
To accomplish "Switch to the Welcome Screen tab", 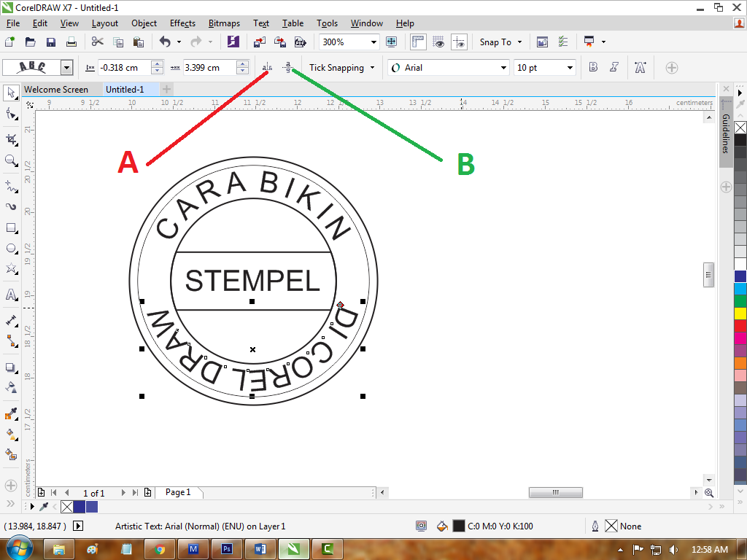I will tap(58, 89).
